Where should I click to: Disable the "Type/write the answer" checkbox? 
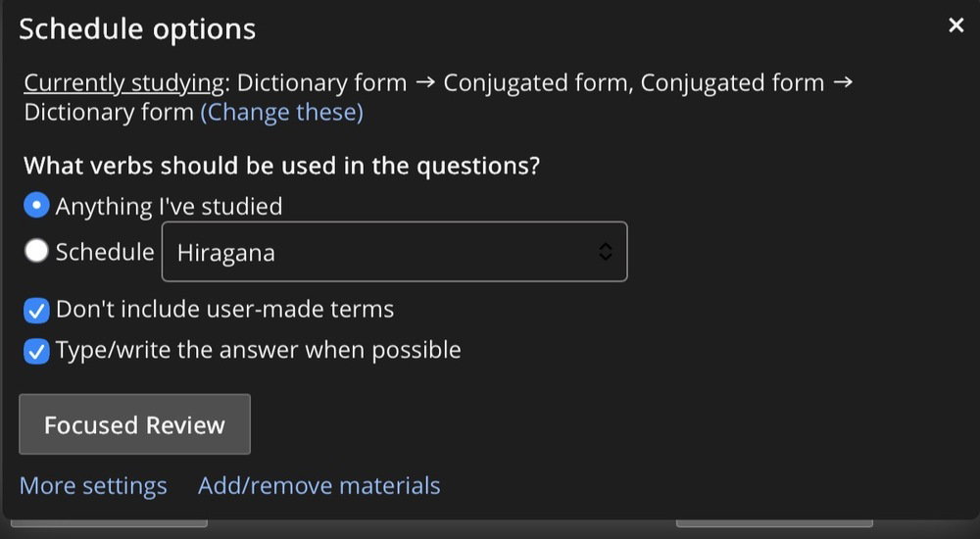tap(36, 351)
